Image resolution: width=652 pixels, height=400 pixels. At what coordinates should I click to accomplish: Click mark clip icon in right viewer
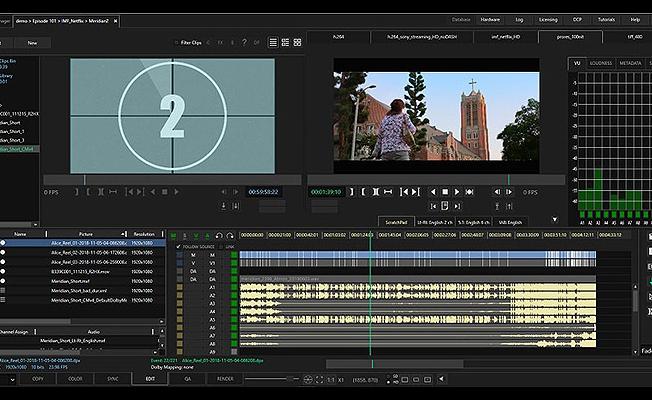pos(375,192)
